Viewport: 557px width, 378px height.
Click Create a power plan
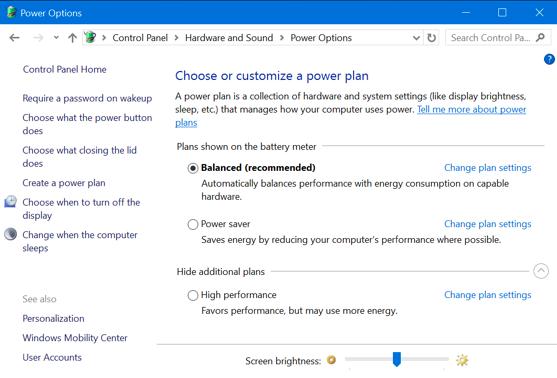[x=64, y=183]
